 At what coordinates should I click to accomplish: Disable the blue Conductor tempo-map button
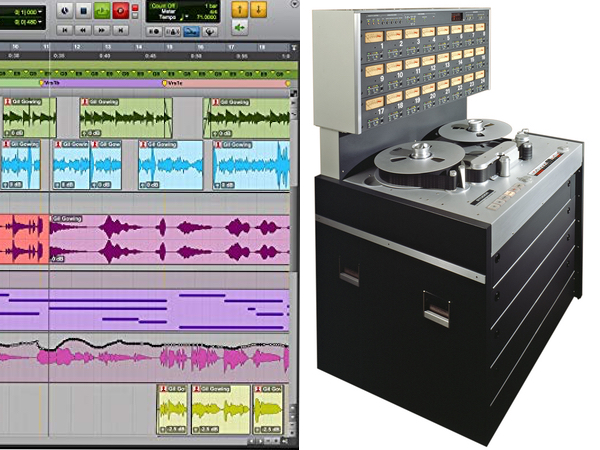click(191, 31)
